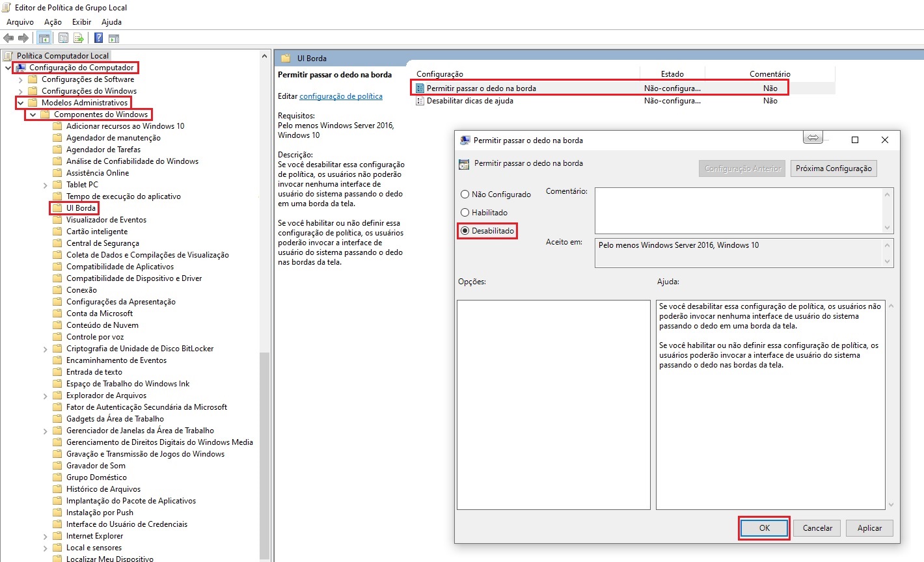Click the folder icon in the UI Borda header
924x562 pixels.
point(285,59)
